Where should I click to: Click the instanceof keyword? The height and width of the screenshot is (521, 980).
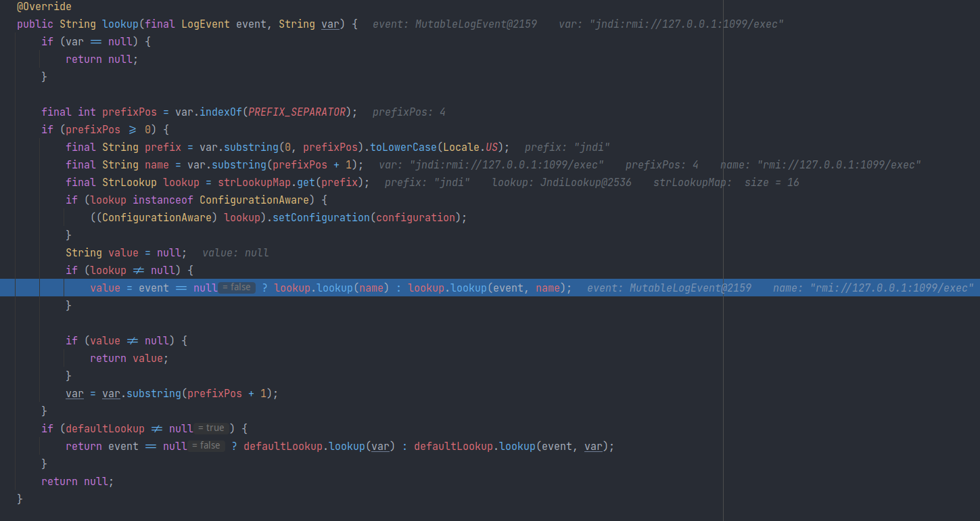[x=163, y=200]
